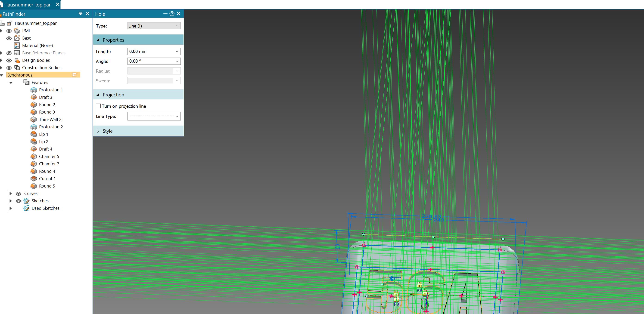
Task: Open the Length value dropdown
Action: pyautogui.click(x=177, y=52)
